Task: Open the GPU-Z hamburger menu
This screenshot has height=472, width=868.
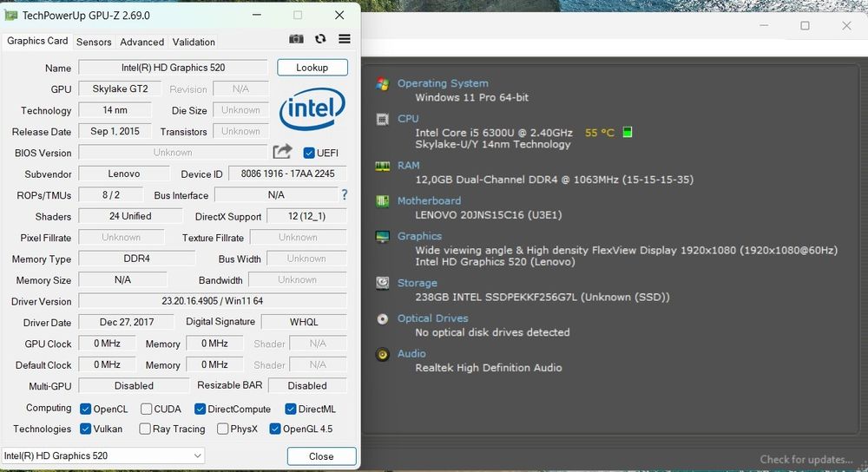Action: coord(345,39)
